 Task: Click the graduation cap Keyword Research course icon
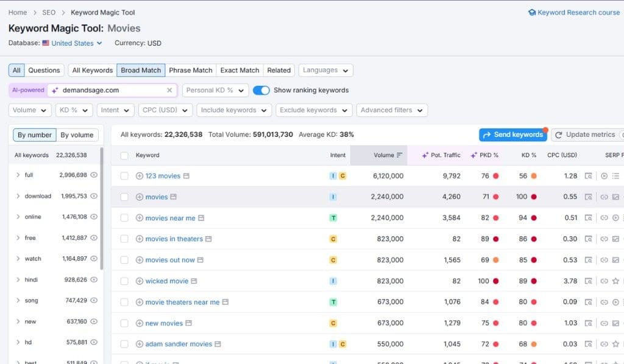click(531, 12)
